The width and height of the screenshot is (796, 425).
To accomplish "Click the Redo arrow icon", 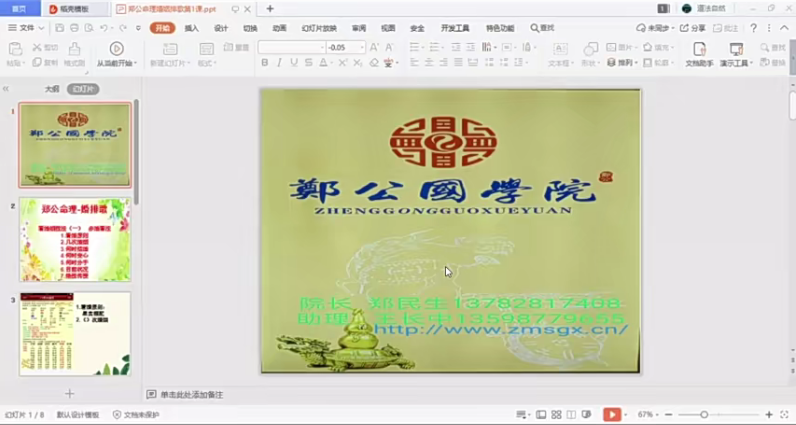I will pyautogui.click(x=122, y=28).
